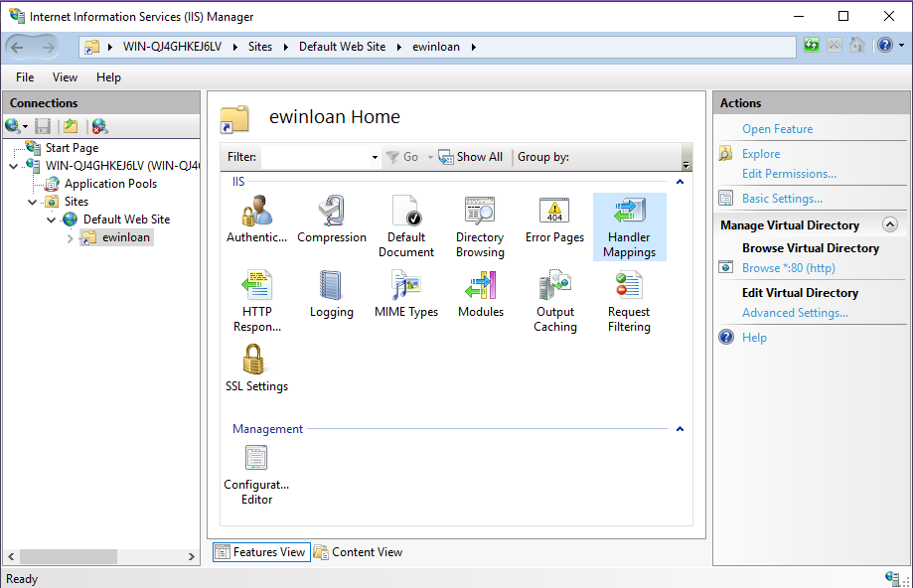The height and width of the screenshot is (588, 913).
Task: Select the Handler Mappings icon
Action: tap(630, 227)
